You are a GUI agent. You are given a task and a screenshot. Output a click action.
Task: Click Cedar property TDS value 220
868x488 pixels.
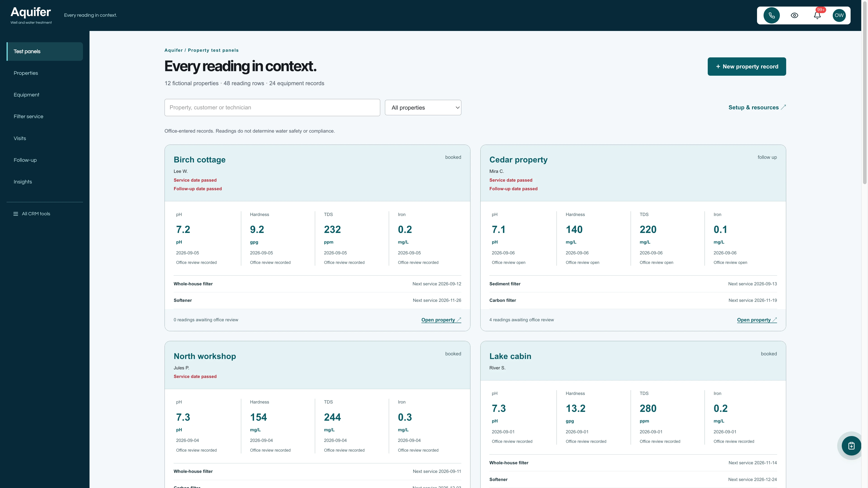tap(648, 230)
